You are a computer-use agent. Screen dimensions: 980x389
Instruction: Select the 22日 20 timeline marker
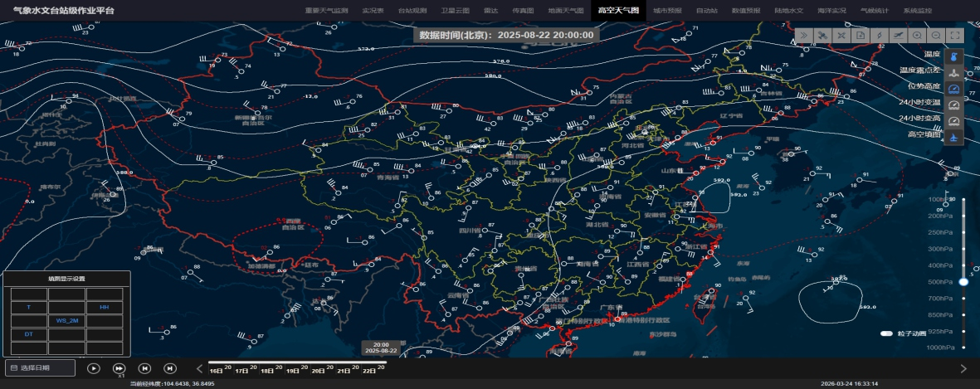(373, 370)
